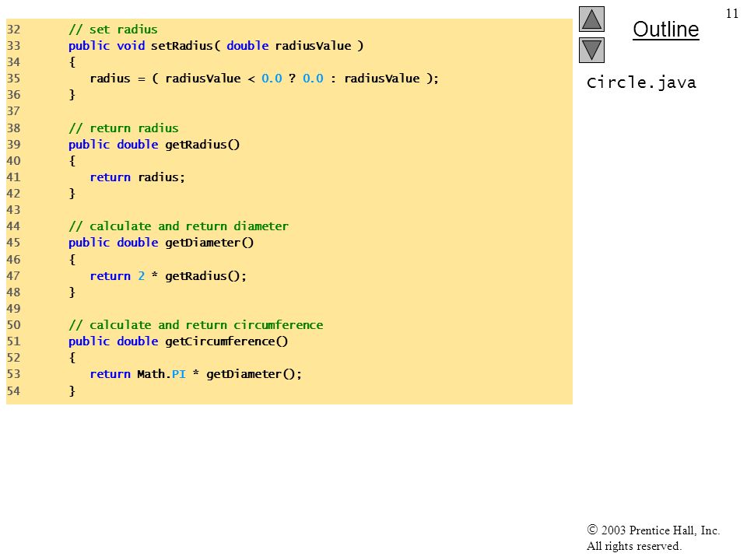The width and height of the screenshot is (747, 560).
Task: Click the 'return 2 * getRadius();' statement
Action: coord(168,275)
